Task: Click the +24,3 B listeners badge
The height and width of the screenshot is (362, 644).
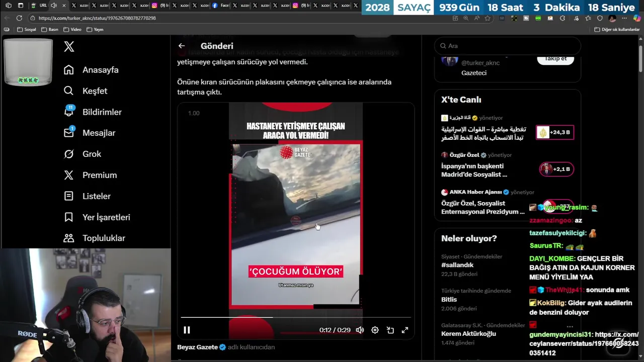Action: click(555, 132)
